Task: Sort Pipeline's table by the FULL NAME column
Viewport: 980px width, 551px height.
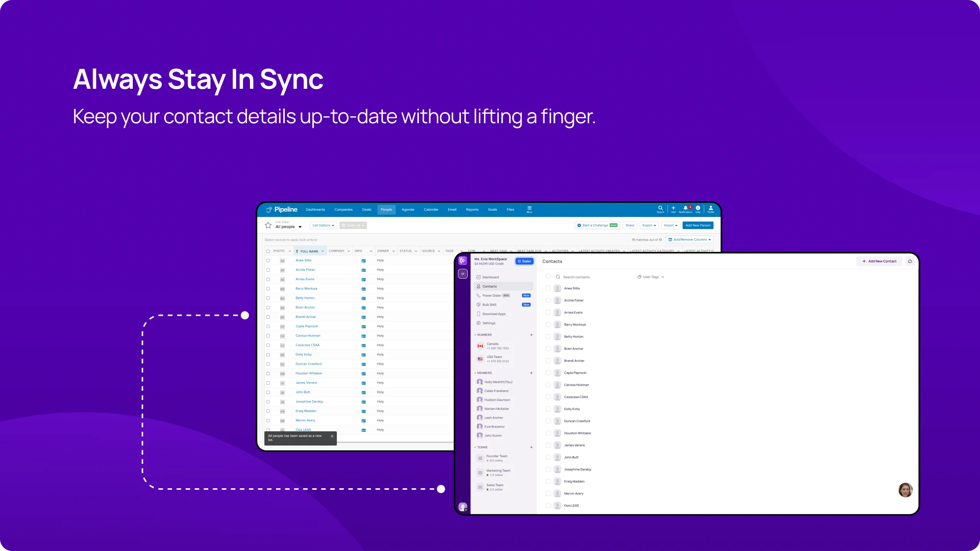Action: click(309, 251)
